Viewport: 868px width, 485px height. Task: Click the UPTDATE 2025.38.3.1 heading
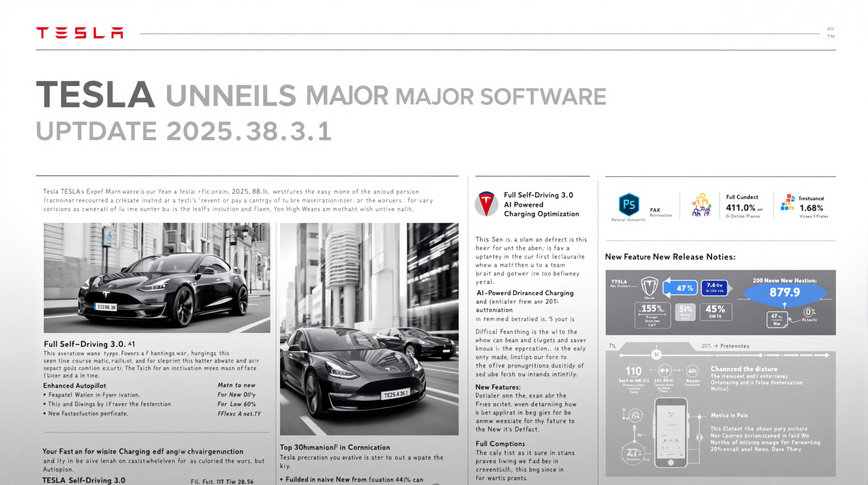(x=183, y=131)
